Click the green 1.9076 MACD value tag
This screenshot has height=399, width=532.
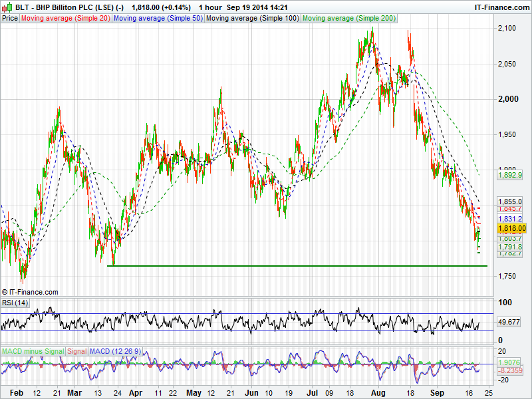509,363
